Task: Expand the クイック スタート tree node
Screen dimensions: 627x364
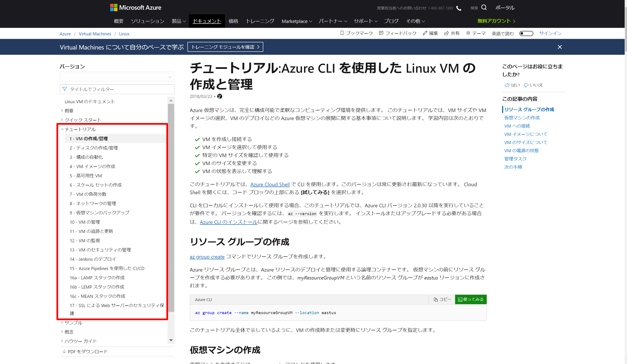Action: (62, 120)
